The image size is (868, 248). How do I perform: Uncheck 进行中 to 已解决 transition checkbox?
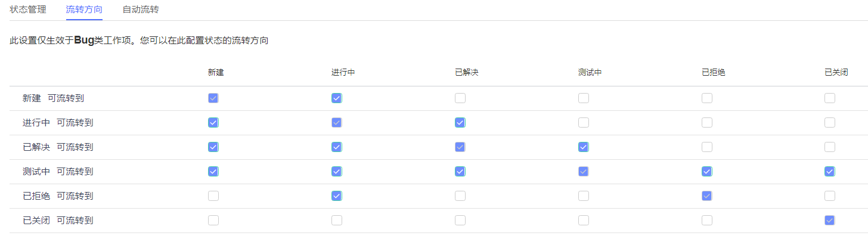460,122
